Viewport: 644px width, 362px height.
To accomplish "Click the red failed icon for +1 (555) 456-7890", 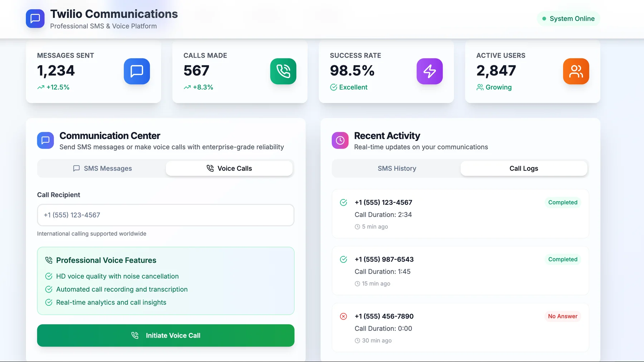I will (x=343, y=317).
